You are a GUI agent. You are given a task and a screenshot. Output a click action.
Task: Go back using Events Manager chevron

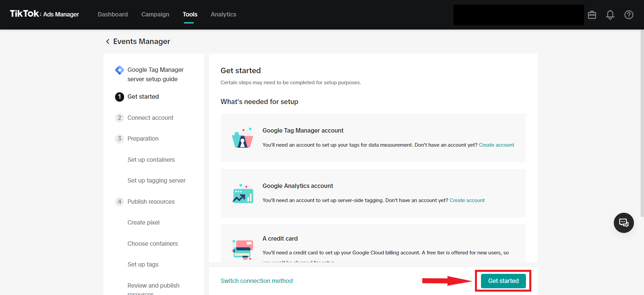tap(108, 41)
